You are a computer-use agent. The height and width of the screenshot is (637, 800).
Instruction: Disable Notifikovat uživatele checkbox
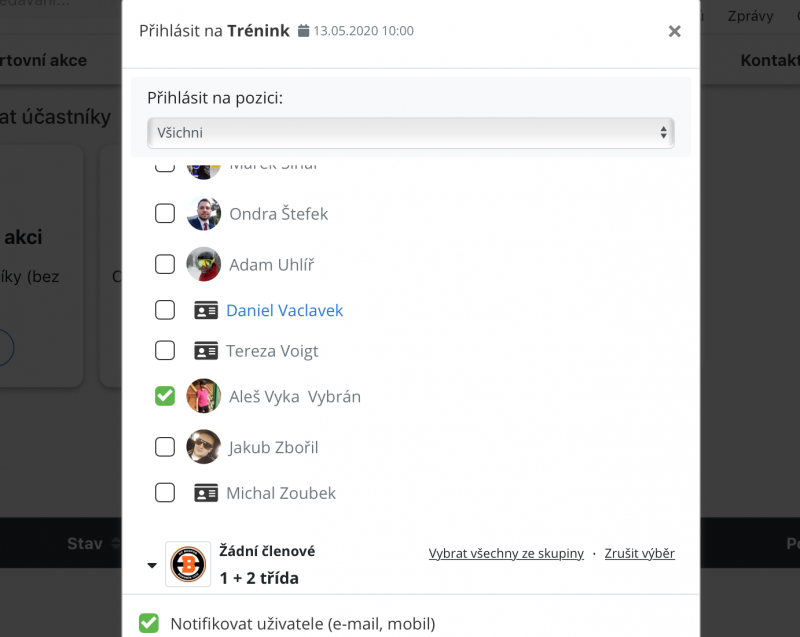pyautogui.click(x=149, y=623)
